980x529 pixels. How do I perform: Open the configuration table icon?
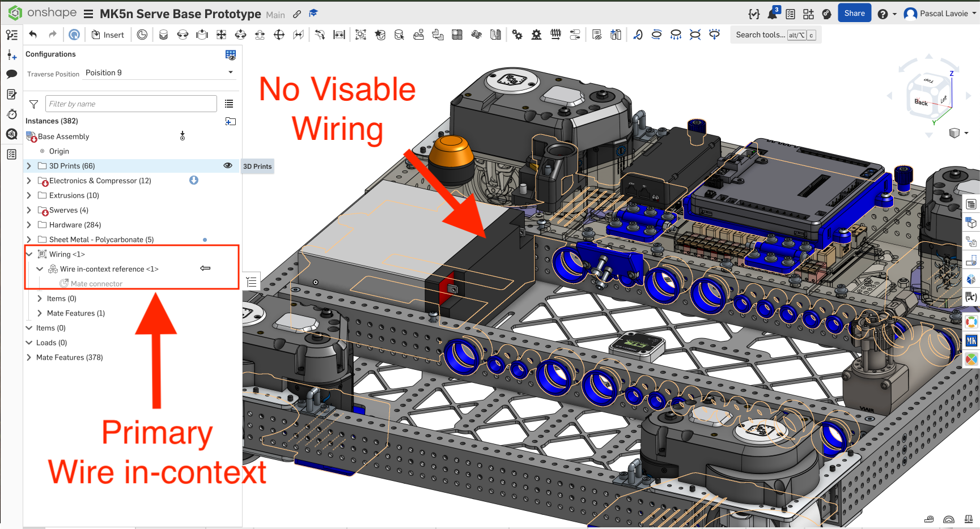[x=230, y=54]
